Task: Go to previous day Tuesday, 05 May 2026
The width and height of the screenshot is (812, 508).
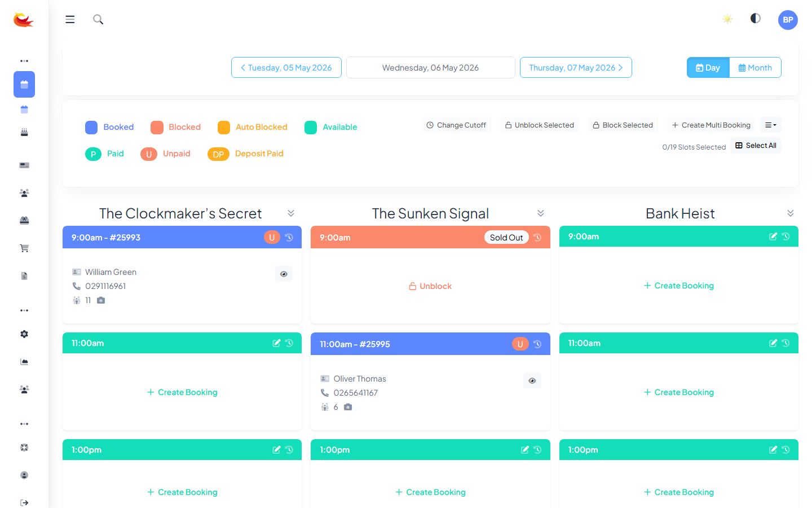Action: [286, 68]
